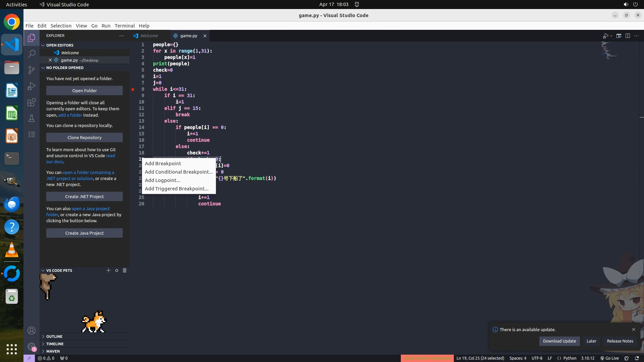Toggle Go Live server in status bar

(x=609, y=358)
